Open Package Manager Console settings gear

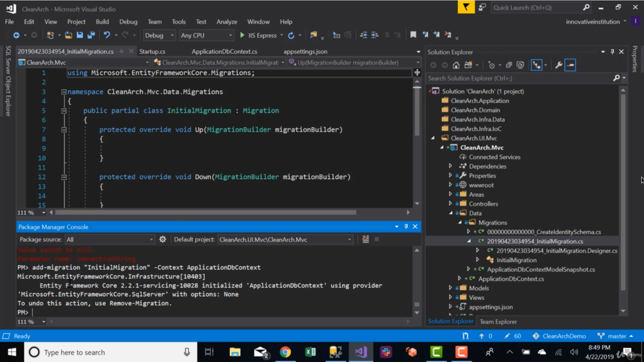[x=163, y=239]
